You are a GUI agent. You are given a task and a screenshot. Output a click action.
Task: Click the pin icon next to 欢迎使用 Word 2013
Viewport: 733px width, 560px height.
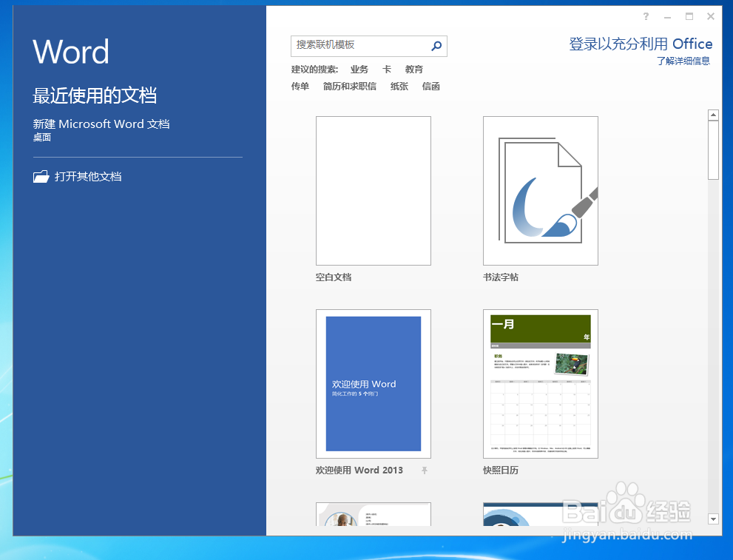(425, 470)
